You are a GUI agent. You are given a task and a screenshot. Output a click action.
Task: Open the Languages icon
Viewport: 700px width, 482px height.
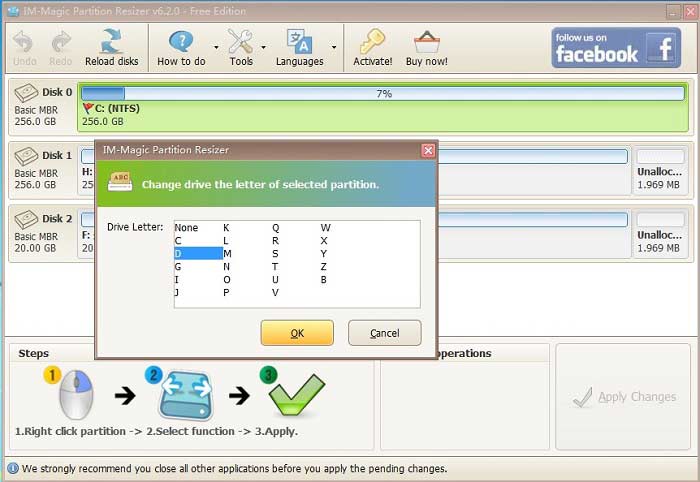click(x=299, y=48)
